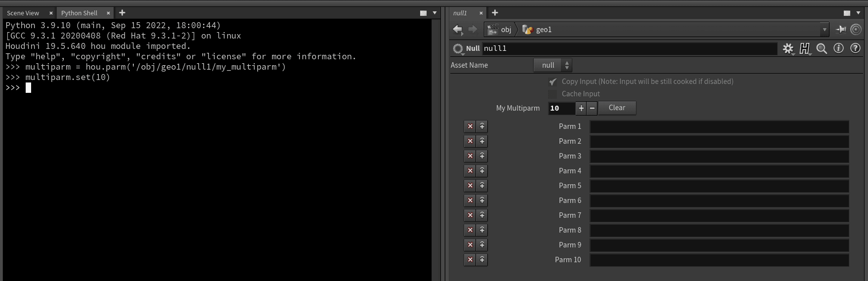Screen dimensions: 868x281
Task: Pin the parameter pane
Action: 840,30
